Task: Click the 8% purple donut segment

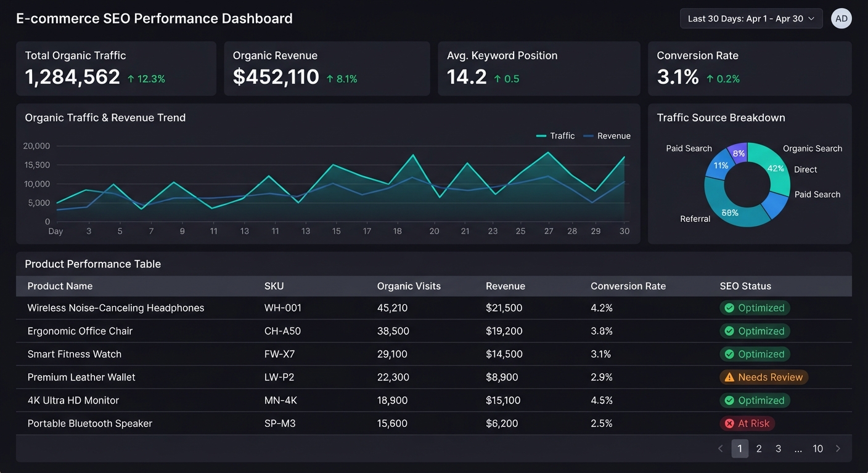Action: (x=739, y=153)
